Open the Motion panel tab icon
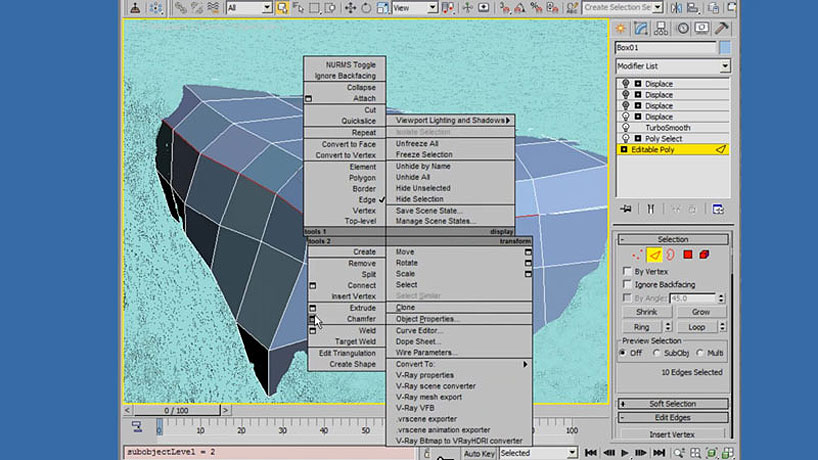This screenshot has width=818, height=460. point(682,27)
